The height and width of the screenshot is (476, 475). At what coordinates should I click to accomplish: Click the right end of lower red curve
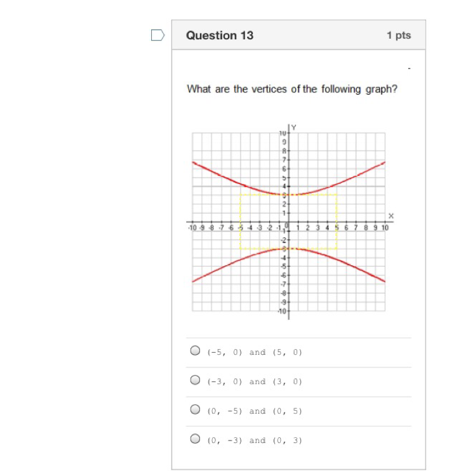tap(384, 281)
